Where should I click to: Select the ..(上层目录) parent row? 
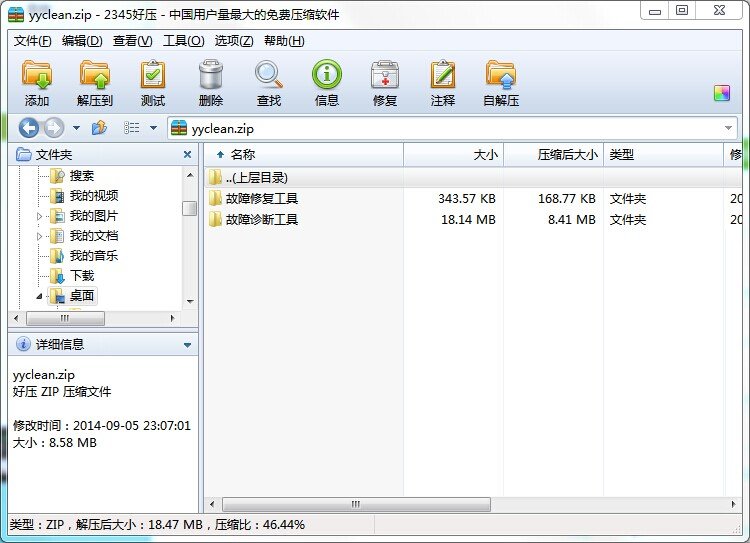pos(473,177)
